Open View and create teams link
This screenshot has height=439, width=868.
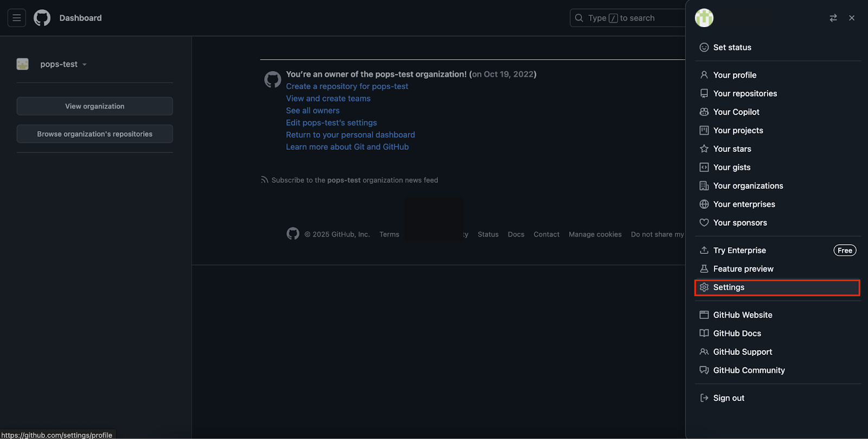[x=328, y=98]
